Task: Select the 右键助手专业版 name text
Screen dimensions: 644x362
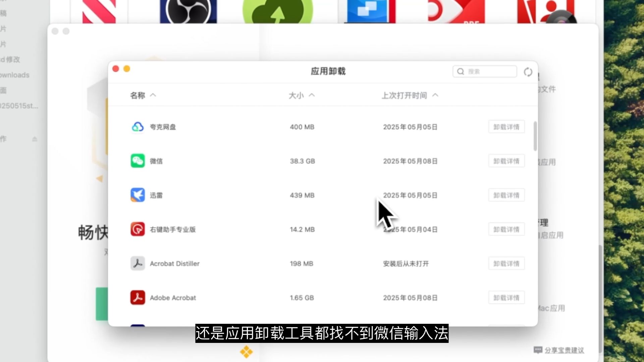Action: pyautogui.click(x=173, y=229)
